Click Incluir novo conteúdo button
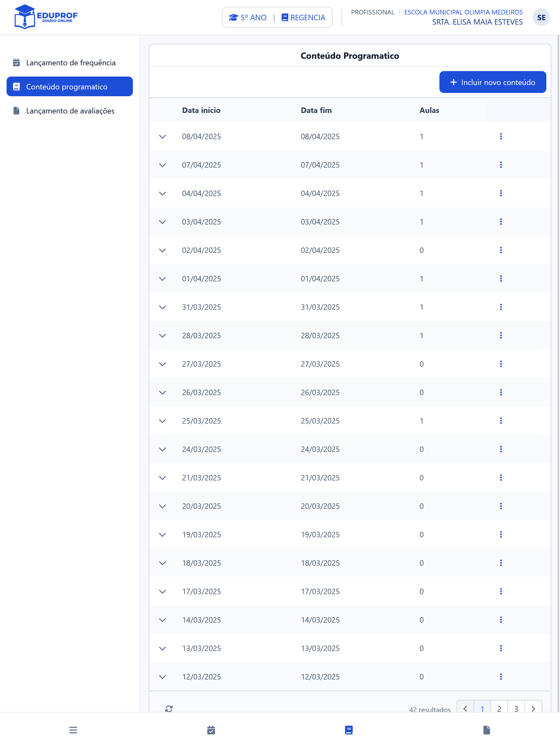Screen dimensions: 560x747 (x=492, y=82)
